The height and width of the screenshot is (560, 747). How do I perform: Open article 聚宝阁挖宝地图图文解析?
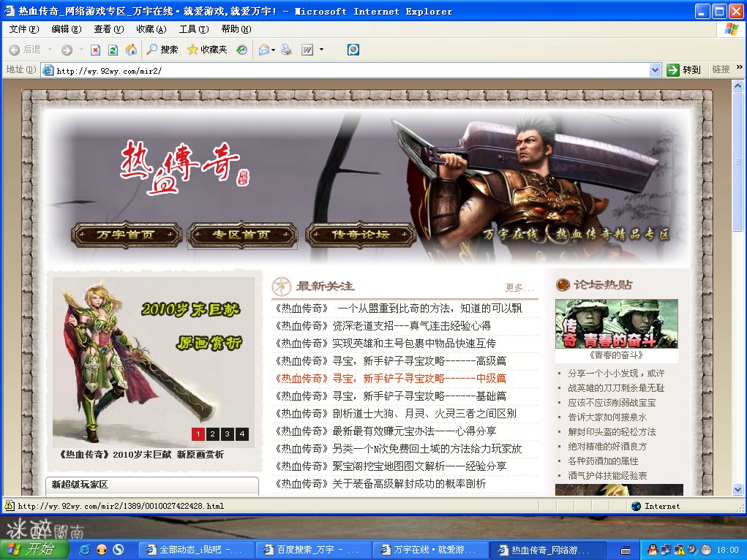click(x=391, y=466)
